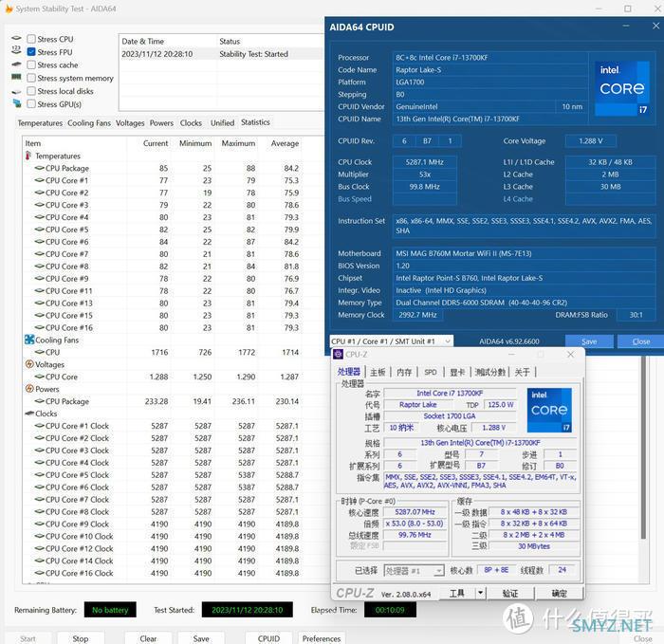Screen dimensions: 664x644
Task: Click the 123 FPU icon beside Stress FPU
Action: pos(16,50)
